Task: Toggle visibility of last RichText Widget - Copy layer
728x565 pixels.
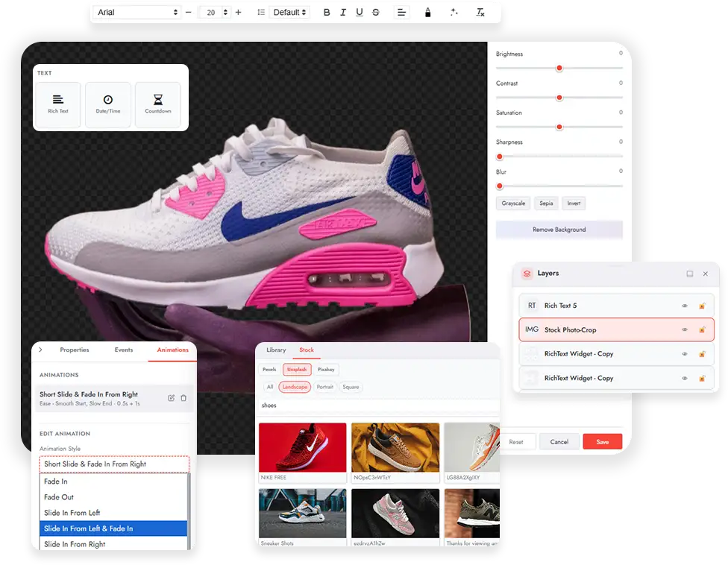Action: (684, 378)
